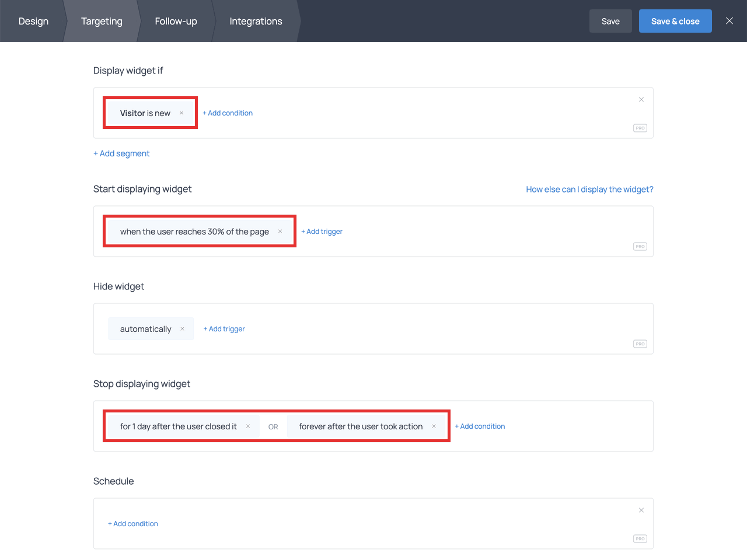Screen dimensions: 747x560
Task: Remove the "automatically" hide trigger
Action: coord(183,328)
